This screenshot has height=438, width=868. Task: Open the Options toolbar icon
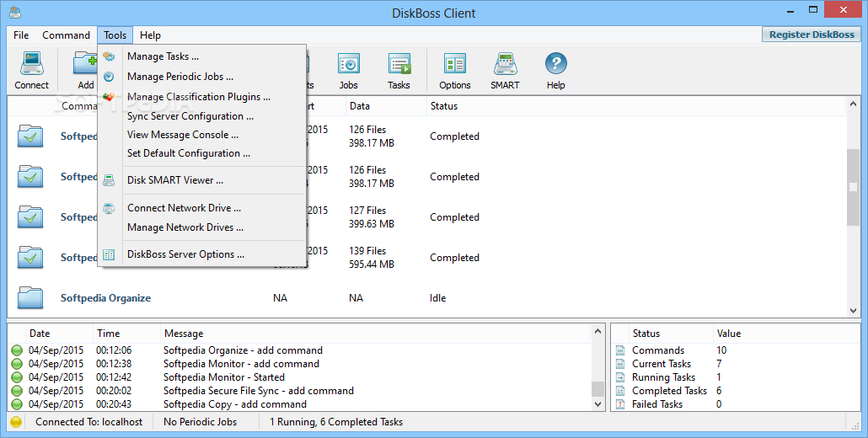pyautogui.click(x=454, y=70)
